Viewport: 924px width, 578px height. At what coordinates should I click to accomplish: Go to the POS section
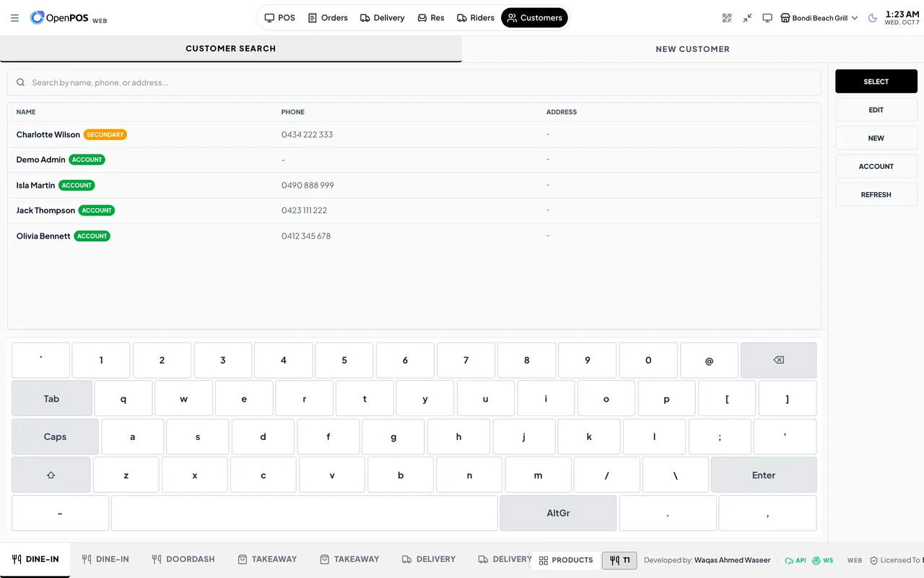tap(279, 18)
